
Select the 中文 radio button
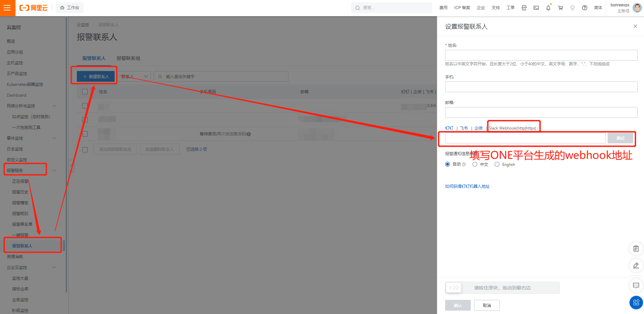coord(475,164)
